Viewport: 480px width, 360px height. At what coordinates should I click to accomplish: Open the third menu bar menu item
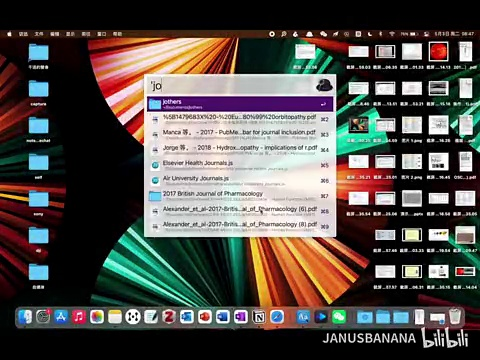pyautogui.click(x=54, y=34)
